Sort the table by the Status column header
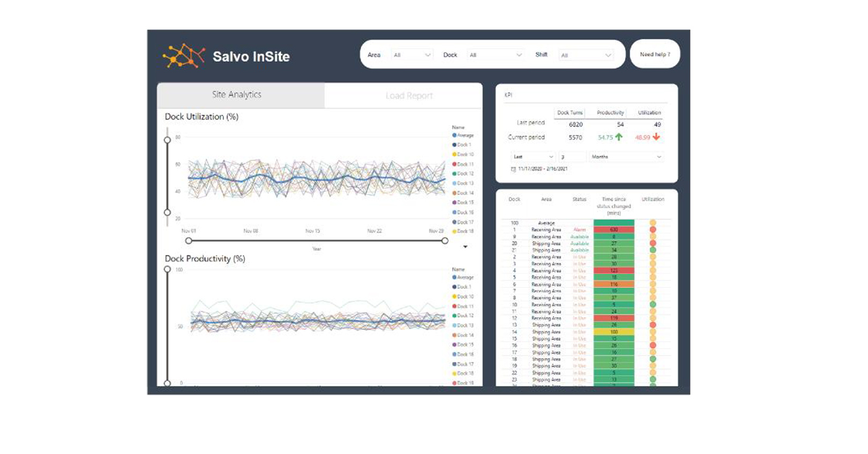 579,199
